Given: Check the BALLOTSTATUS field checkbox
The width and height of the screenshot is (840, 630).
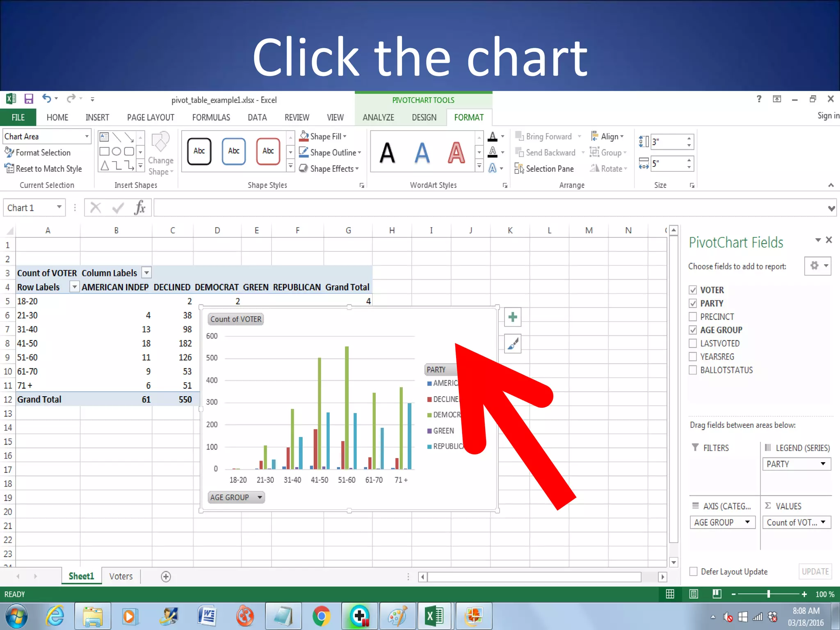Looking at the screenshot, I should 693,370.
